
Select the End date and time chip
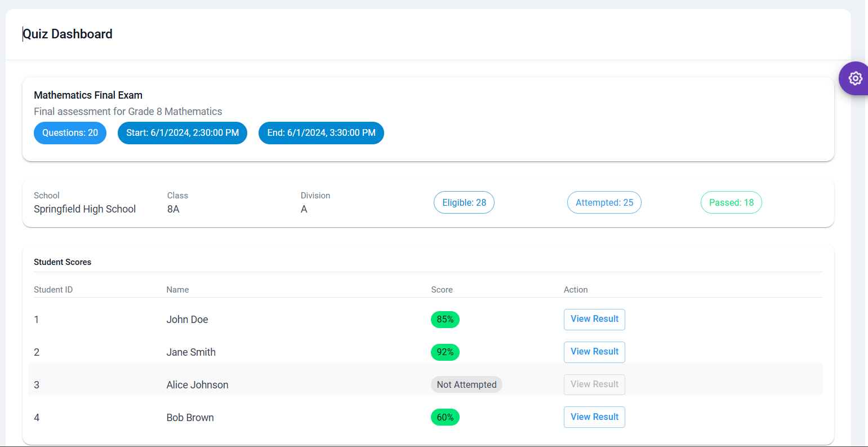[321, 133]
